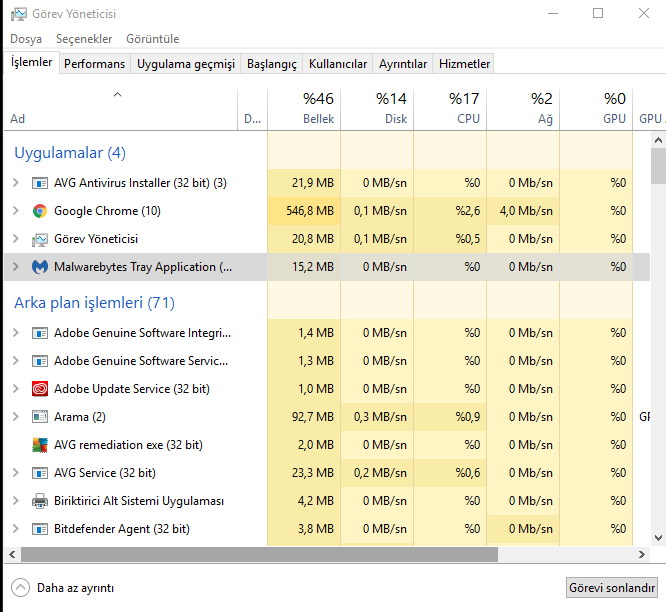666x612 pixels.
Task: Expand the AVG Service (32 bit) row
Action: pos(16,473)
